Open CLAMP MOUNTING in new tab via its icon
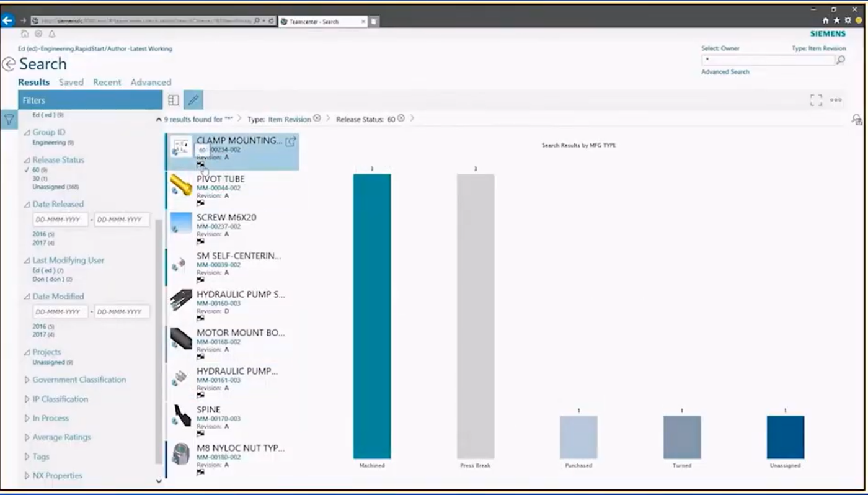 (x=291, y=141)
